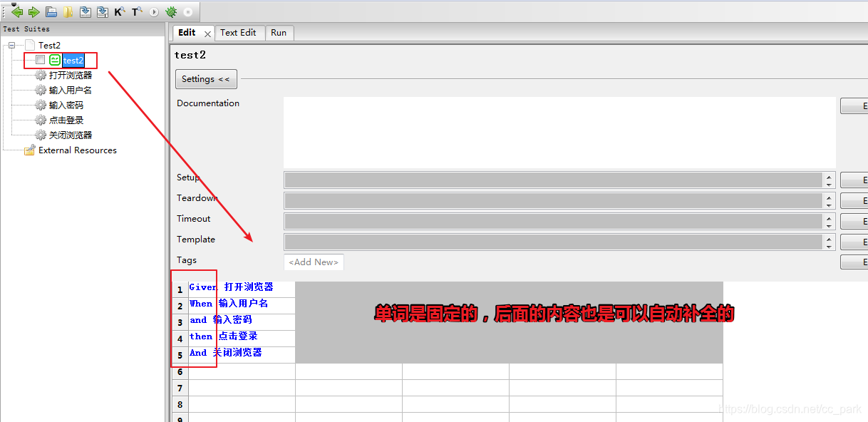Switch to the Run tab

click(279, 32)
